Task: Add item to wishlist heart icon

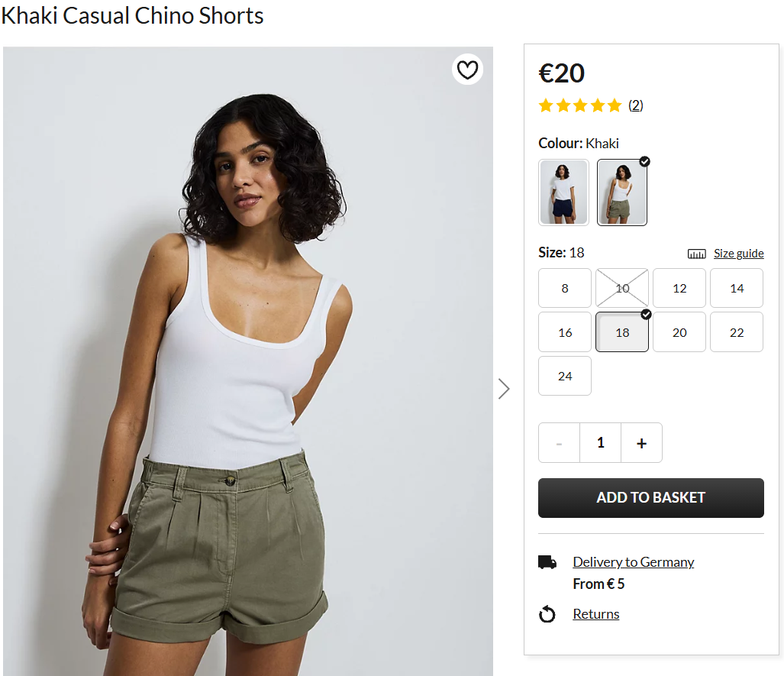Action: (x=467, y=70)
